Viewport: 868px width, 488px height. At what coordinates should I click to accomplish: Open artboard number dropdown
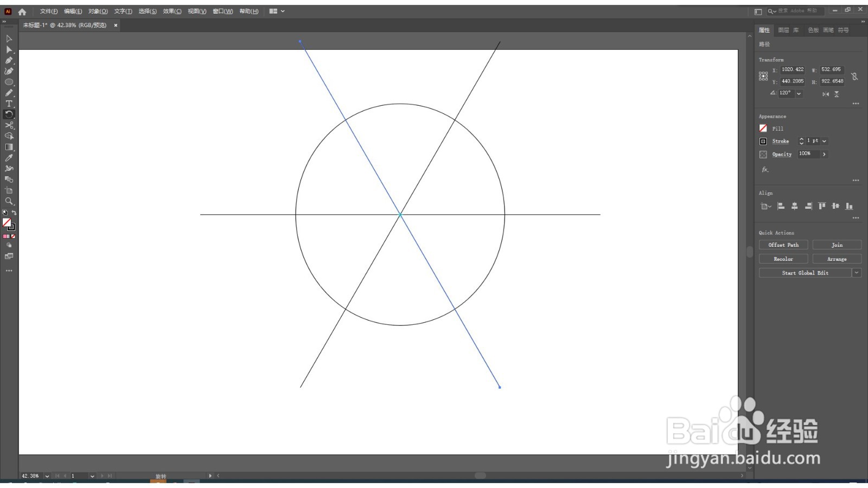(92, 476)
